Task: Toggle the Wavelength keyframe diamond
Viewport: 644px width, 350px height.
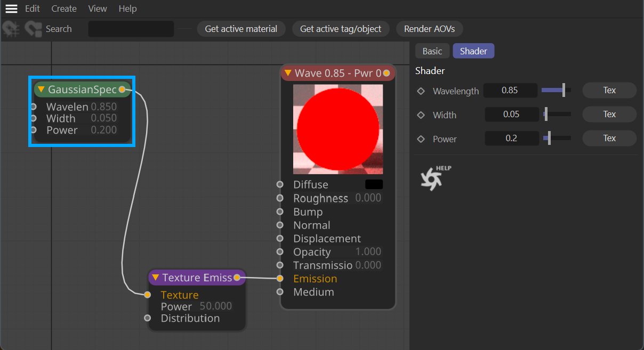Action: point(421,91)
